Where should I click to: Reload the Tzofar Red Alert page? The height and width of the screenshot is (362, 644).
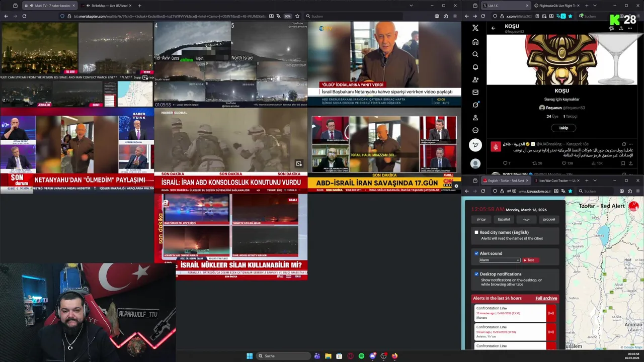pyautogui.click(x=483, y=191)
